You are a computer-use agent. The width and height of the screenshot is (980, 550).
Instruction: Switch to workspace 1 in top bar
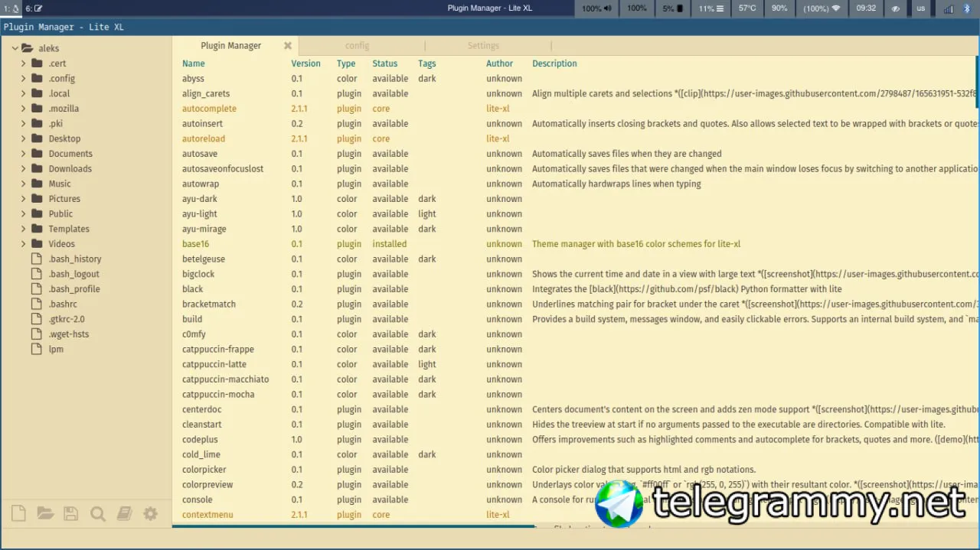pos(11,8)
